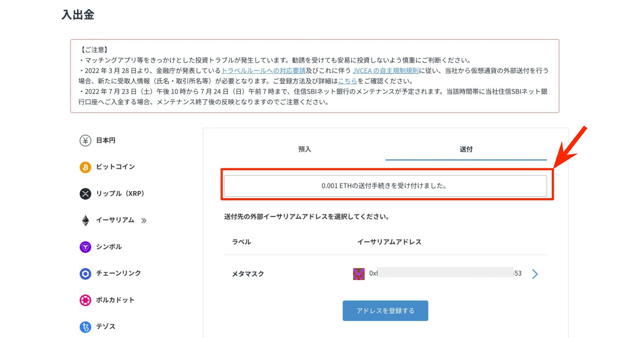Click the こちら details link
The height and width of the screenshot is (338, 644).
[348, 81]
